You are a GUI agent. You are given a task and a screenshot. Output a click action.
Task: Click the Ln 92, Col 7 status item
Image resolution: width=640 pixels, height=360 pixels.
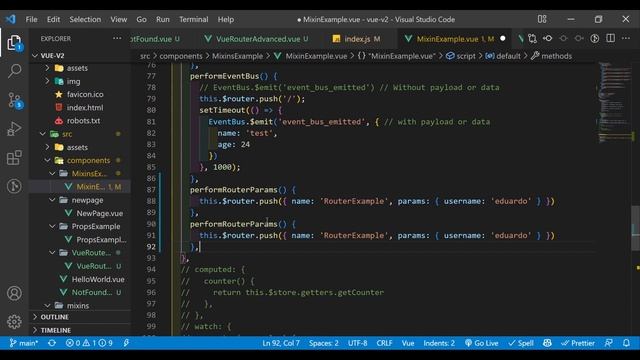click(281, 343)
